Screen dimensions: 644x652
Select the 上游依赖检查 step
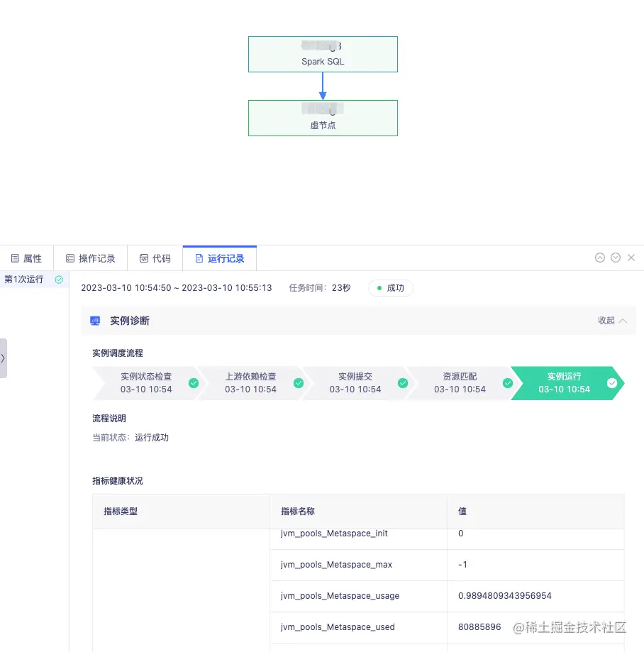pos(250,383)
